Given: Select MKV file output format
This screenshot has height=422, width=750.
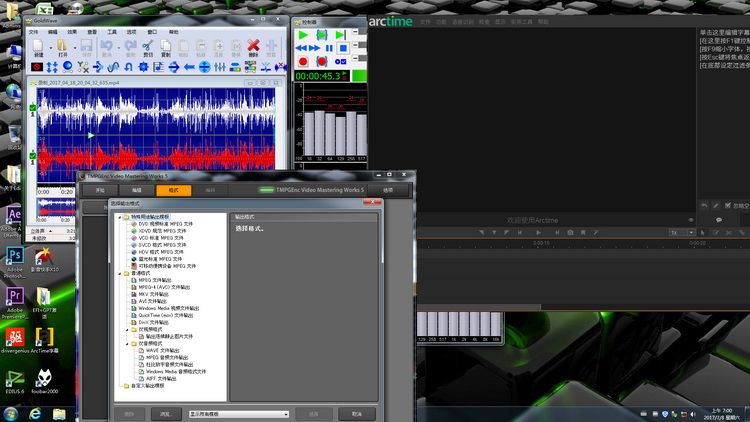Looking at the screenshot, I should pyautogui.click(x=154, y=294).
